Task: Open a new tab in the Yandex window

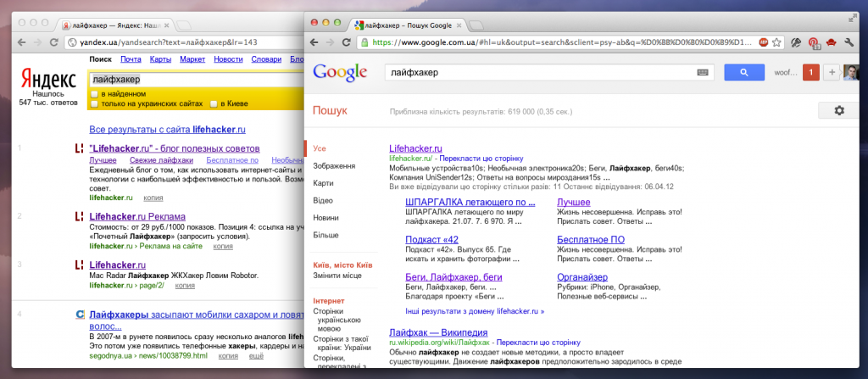Action: tap(183, 25)
